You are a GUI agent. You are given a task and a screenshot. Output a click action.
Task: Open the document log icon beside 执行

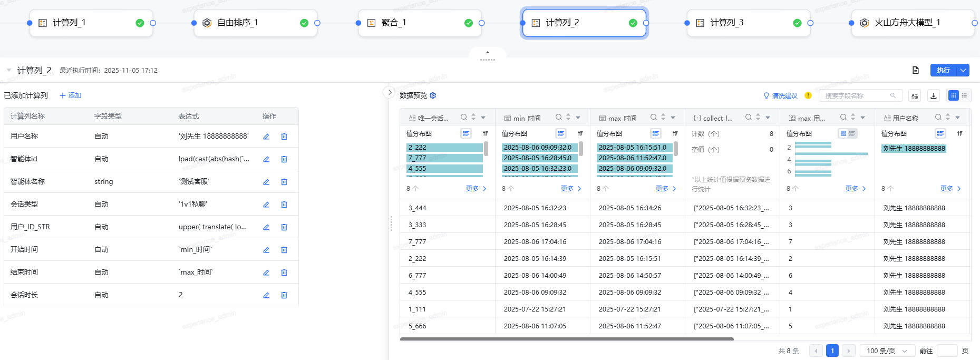click(x=916, y=70)
